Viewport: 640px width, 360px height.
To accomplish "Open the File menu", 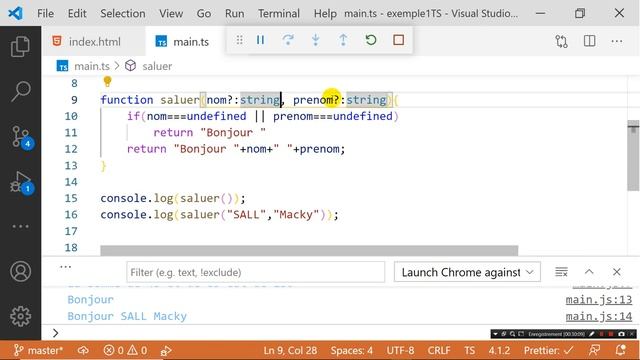I will 45,13.
